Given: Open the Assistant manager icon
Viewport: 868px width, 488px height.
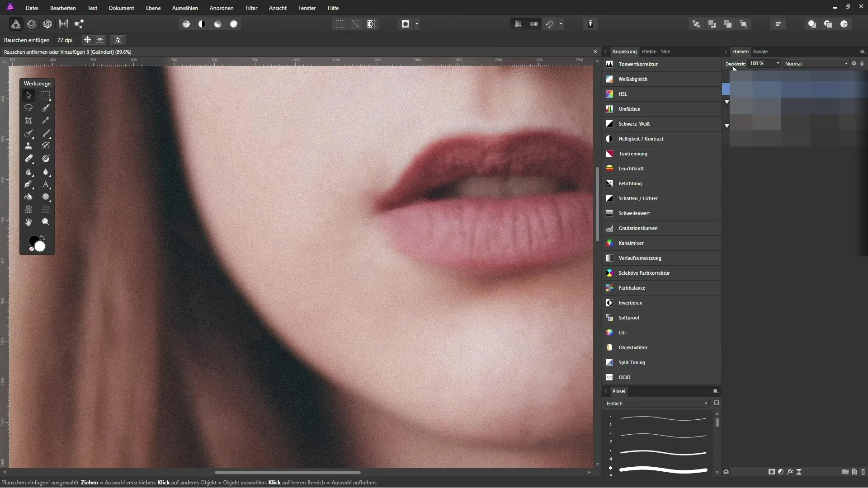Looking at the screenshot, I should click(590, 24).
